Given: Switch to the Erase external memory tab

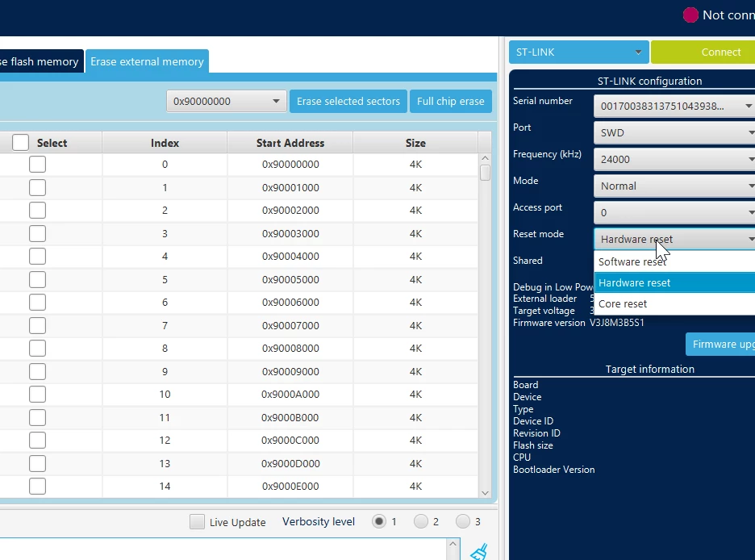Looking at the screenshot, I should tap(147, 61).
